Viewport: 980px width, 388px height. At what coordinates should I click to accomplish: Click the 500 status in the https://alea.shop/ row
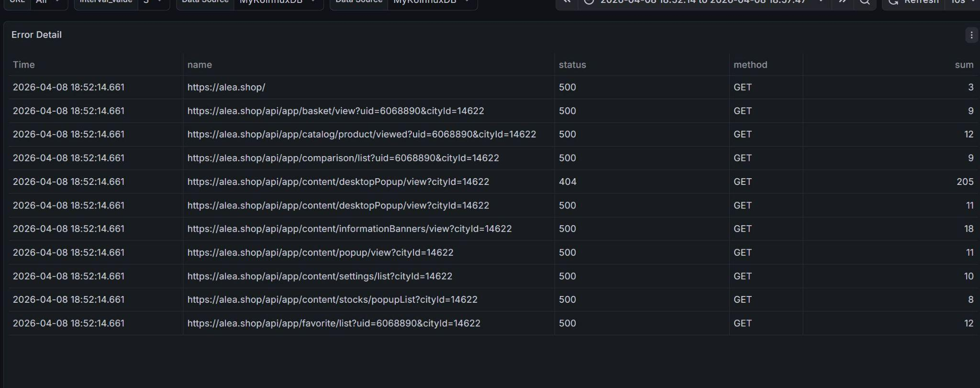click(568, 87)
